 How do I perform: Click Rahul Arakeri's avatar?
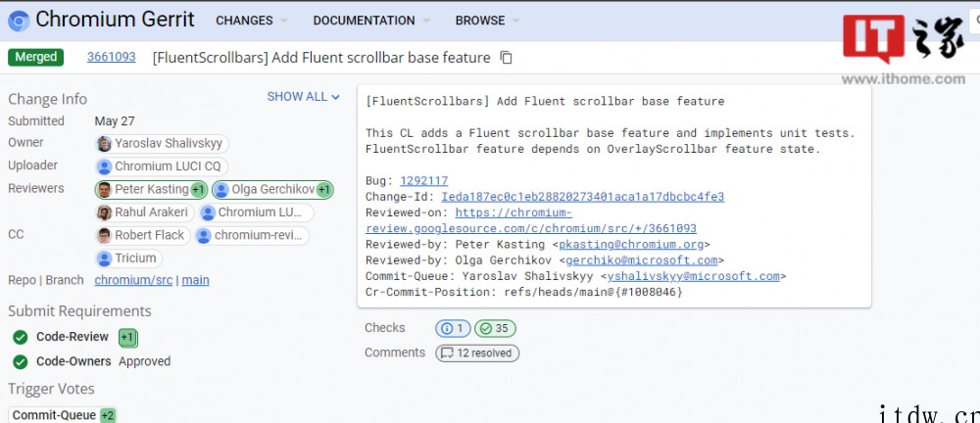click(x=105, y=212)
